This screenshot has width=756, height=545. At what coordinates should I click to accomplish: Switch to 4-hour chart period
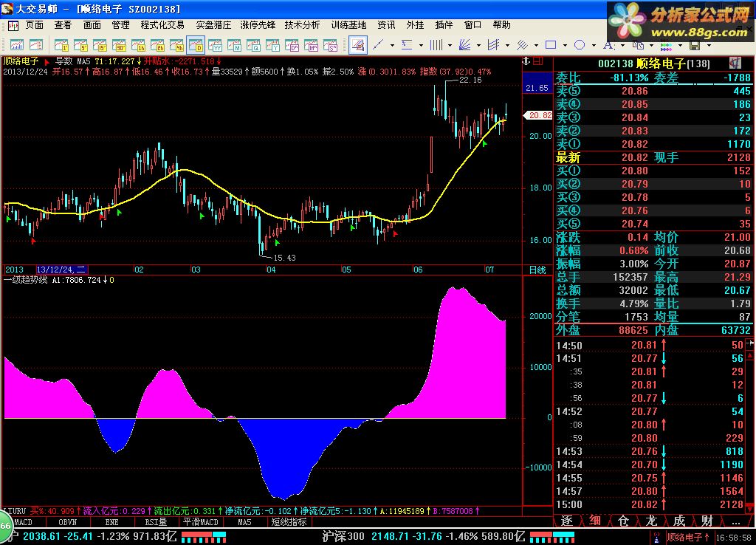(x=177, y=45)
